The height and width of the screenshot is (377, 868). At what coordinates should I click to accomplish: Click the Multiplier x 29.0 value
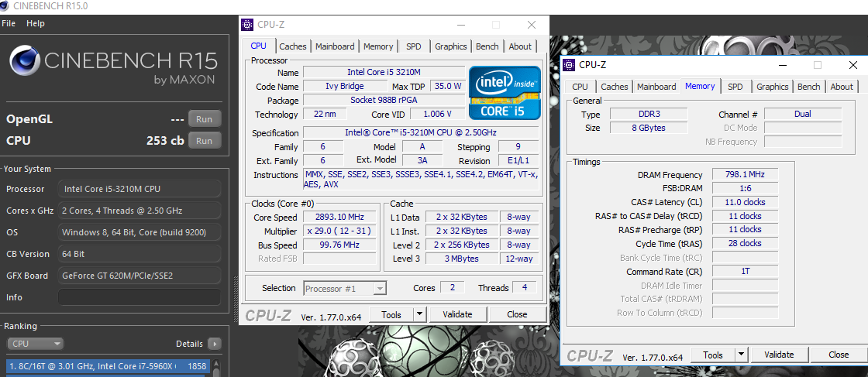tap(341, 231)
